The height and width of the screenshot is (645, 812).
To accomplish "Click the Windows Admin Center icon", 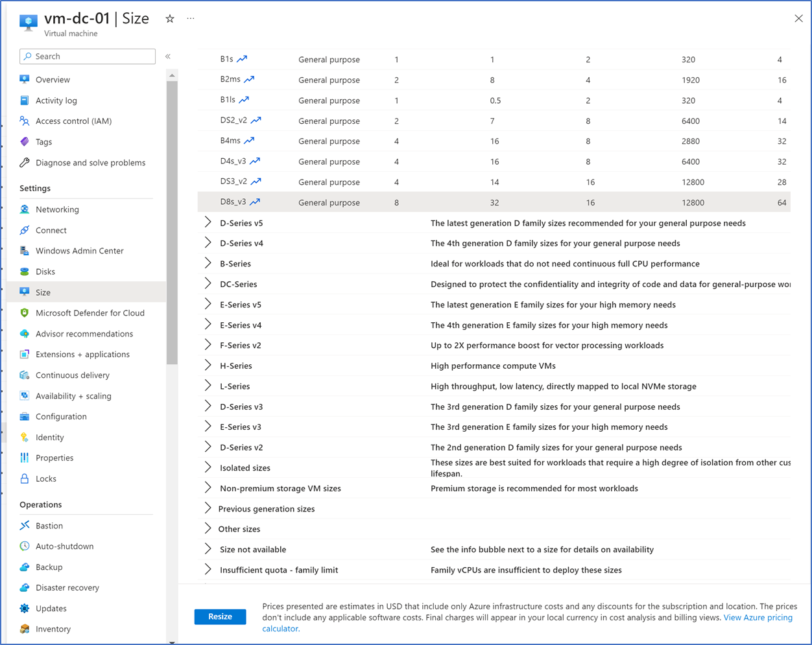I will point(25,251).
